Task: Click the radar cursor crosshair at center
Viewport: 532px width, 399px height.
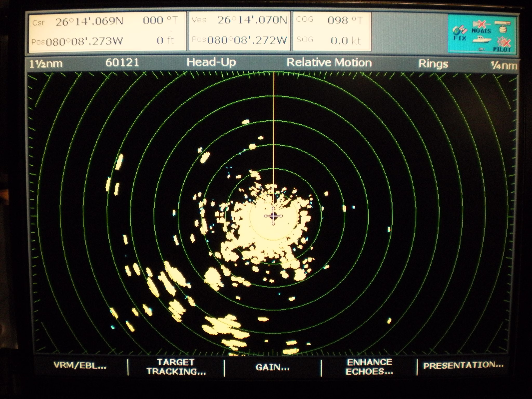Action: [x=273, y=216]
